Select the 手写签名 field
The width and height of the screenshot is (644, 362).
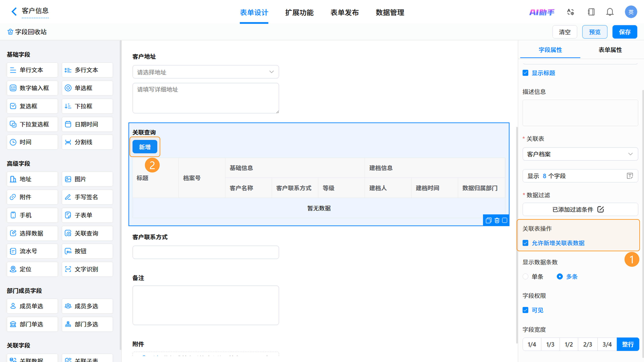click(87, 197)
